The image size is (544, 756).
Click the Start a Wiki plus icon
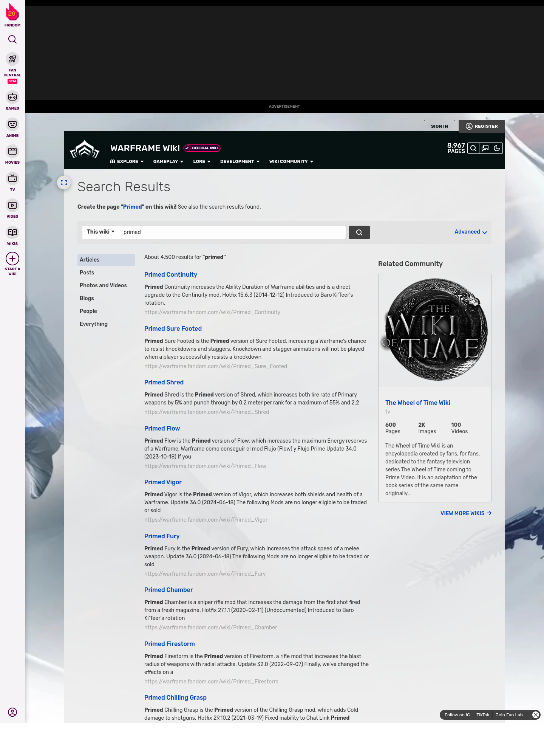pyautogui.click(x=12, y=259)
